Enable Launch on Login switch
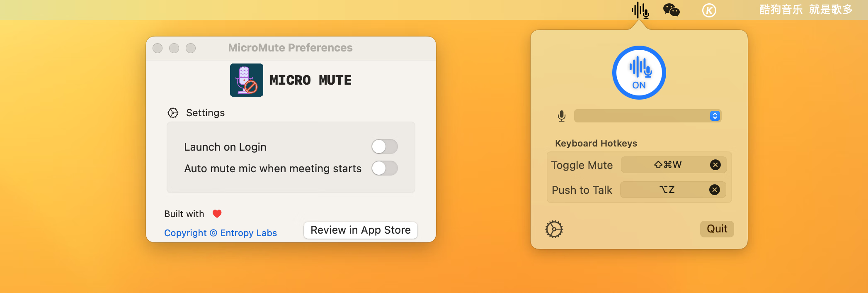 (x=384, y=146)
